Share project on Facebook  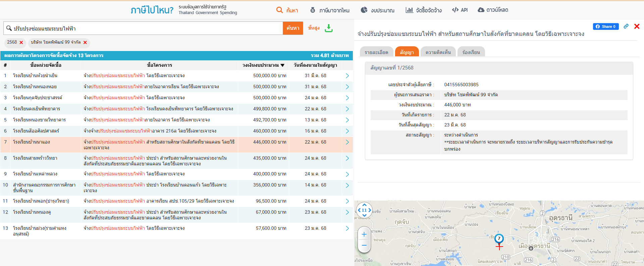[x=605, y=26]
